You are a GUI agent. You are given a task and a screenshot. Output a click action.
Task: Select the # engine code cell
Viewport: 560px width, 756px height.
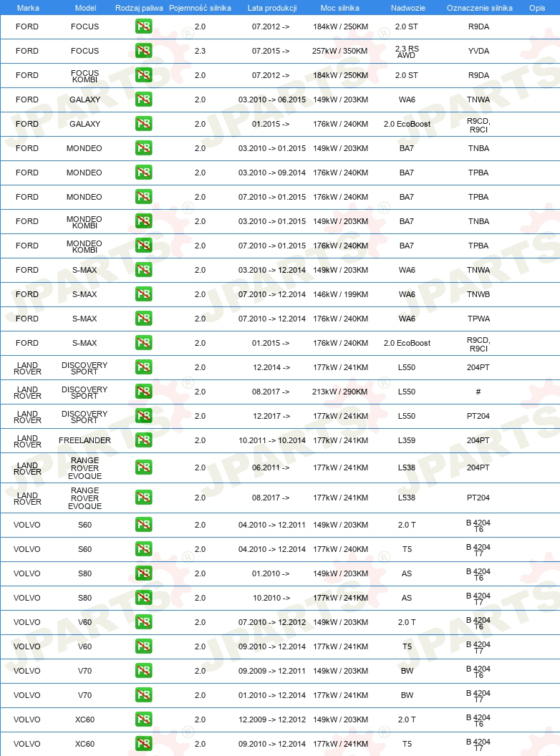(x=478, y=392)
